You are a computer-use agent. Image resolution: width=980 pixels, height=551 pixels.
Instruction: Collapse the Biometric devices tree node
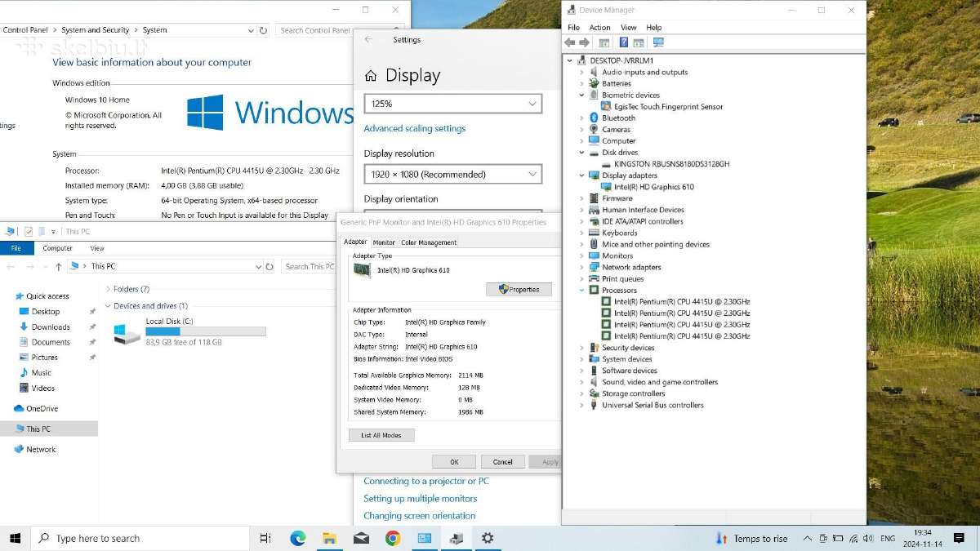pyautogui.click(x=582, y=95)
